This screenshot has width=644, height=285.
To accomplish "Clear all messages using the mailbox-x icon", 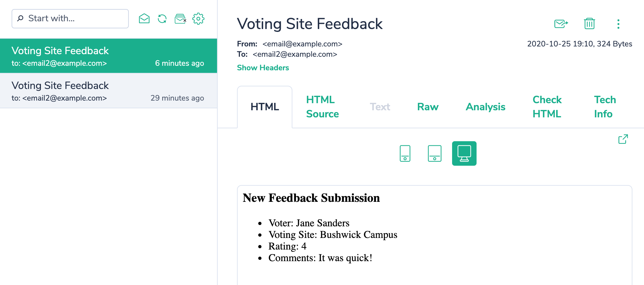I will (180, 18).
